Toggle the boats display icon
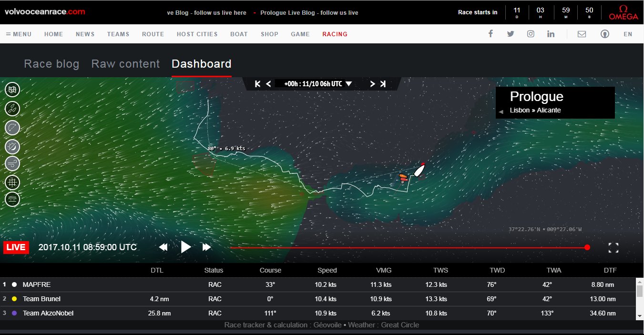 tap(12, 109)
